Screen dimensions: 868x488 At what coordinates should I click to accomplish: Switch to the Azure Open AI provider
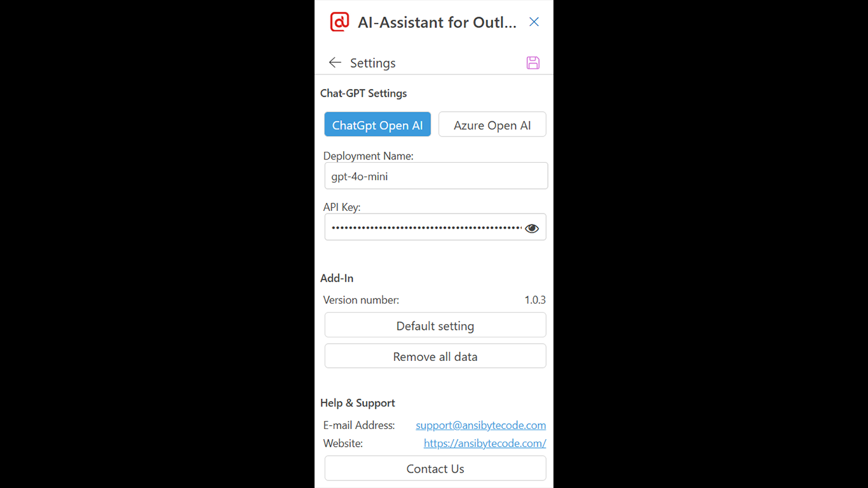point(492,125)
